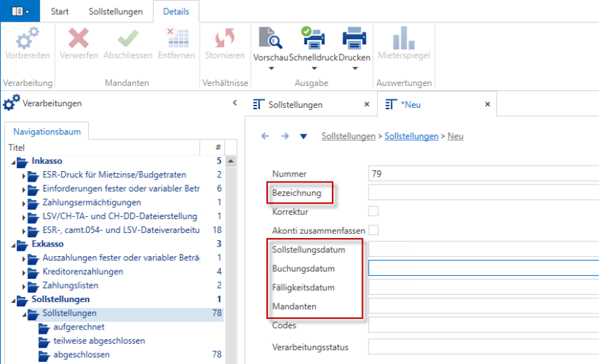Navigate forward with the right arrow

[x=285, y=136]
